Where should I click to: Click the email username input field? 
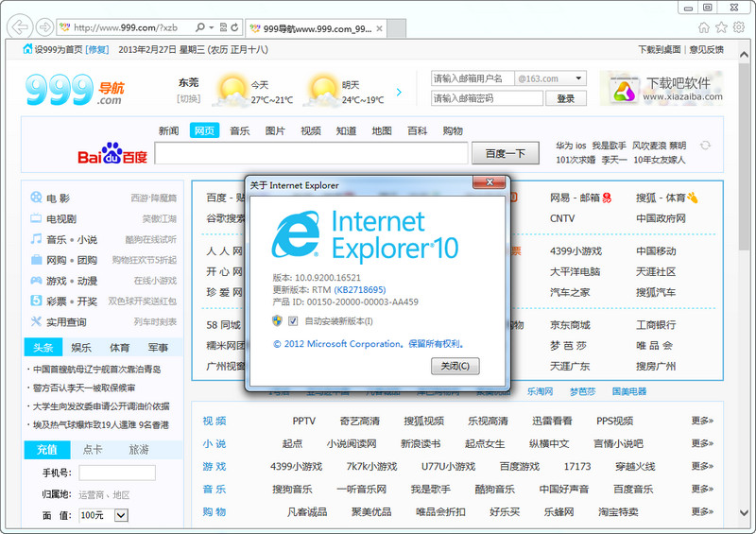pos(472,78)
